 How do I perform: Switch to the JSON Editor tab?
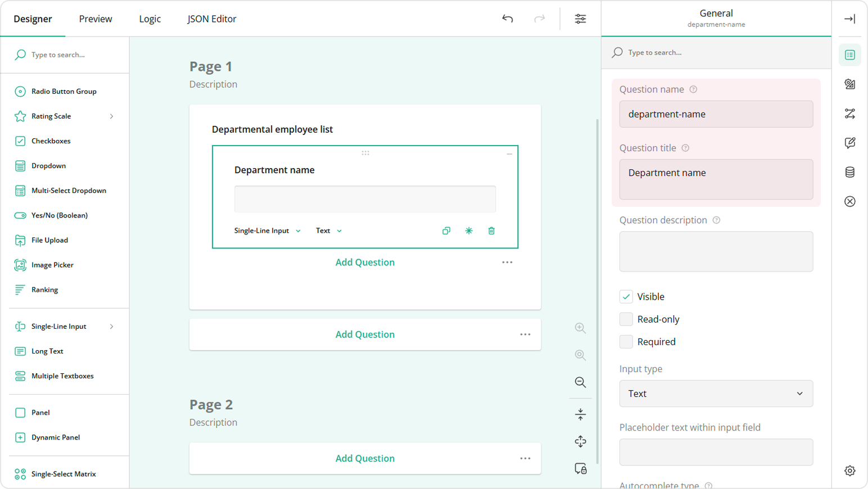212,19
